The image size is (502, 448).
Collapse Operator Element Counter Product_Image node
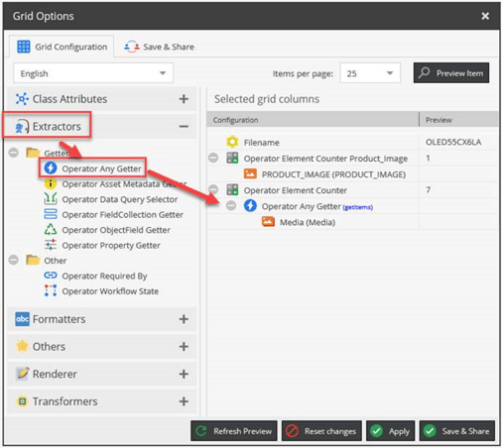213,158
